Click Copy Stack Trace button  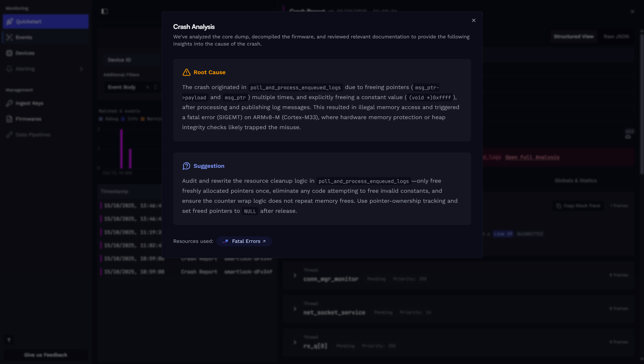click(578, 206)
